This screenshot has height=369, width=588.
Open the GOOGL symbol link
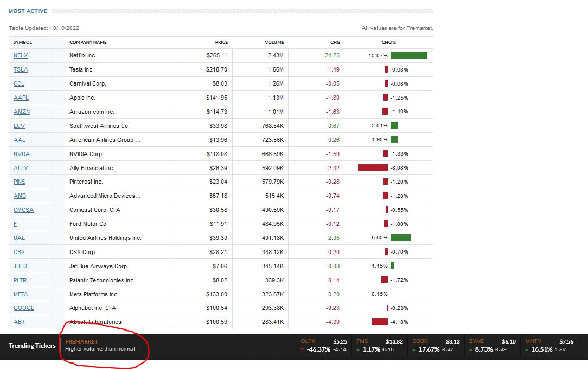coord(24,308)
